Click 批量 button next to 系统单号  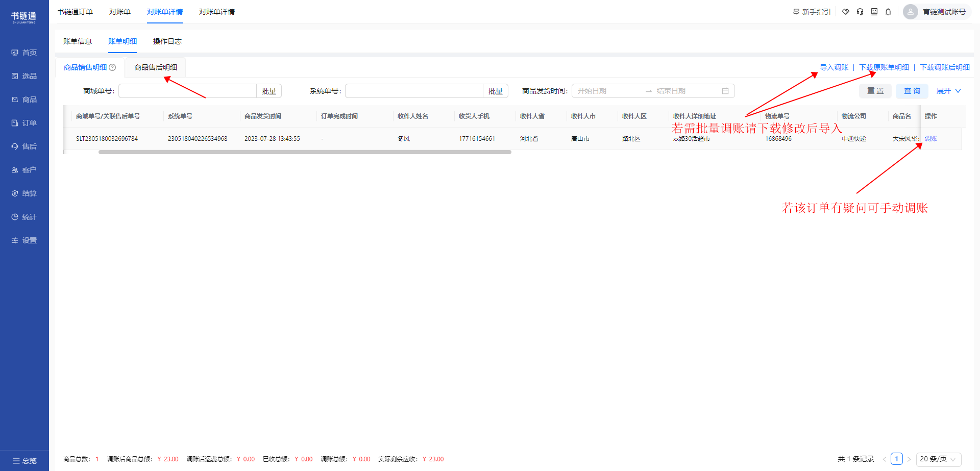point(496,91)
